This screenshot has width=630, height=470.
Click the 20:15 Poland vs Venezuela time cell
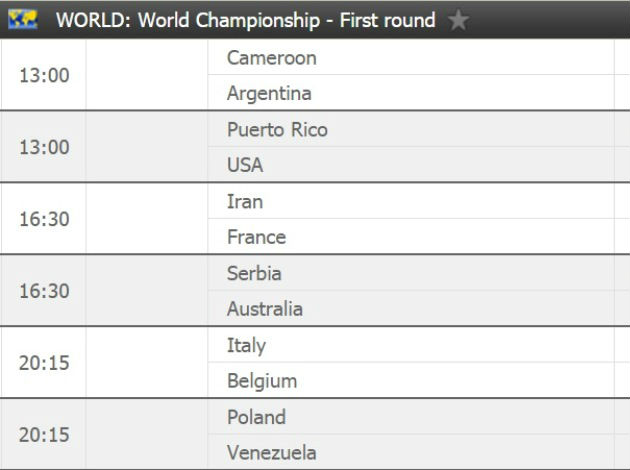click(x=44, y=436)
